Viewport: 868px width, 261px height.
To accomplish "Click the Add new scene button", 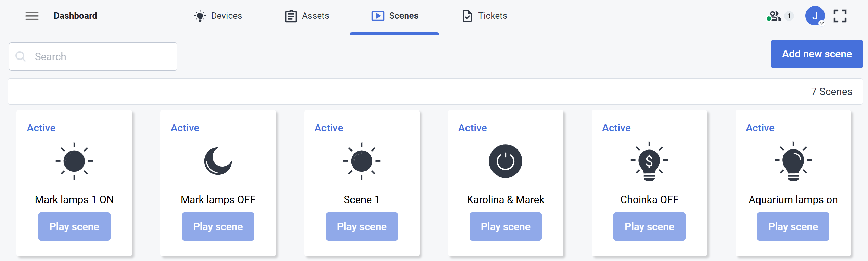I will coord(817,54).
